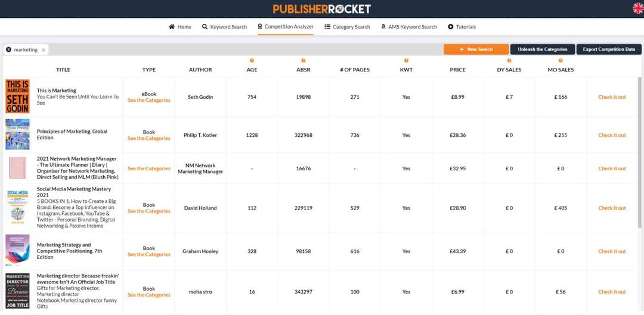This screenshot has height=315, width=644.
Task: Click the # OF PAGES column header
Action: 355,70
